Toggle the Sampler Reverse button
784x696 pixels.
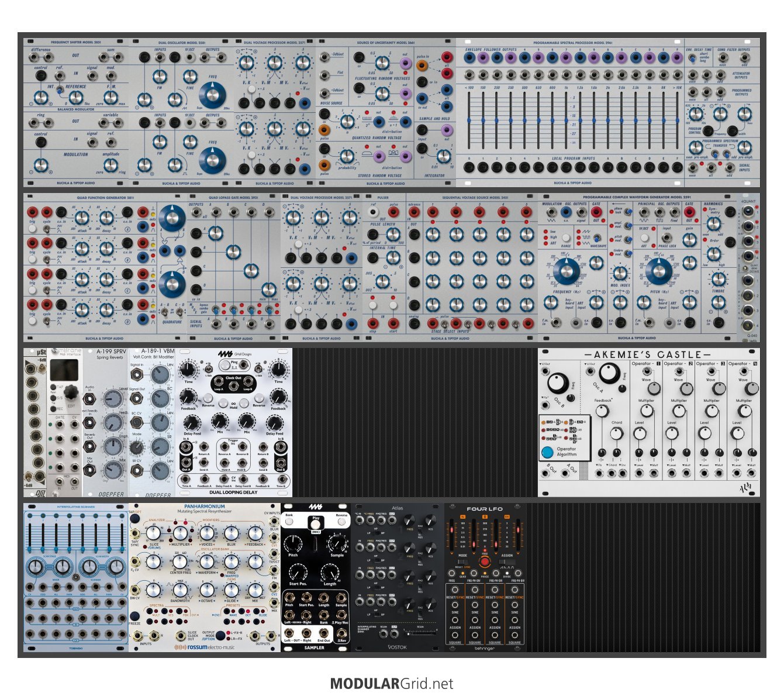point(342,521)
